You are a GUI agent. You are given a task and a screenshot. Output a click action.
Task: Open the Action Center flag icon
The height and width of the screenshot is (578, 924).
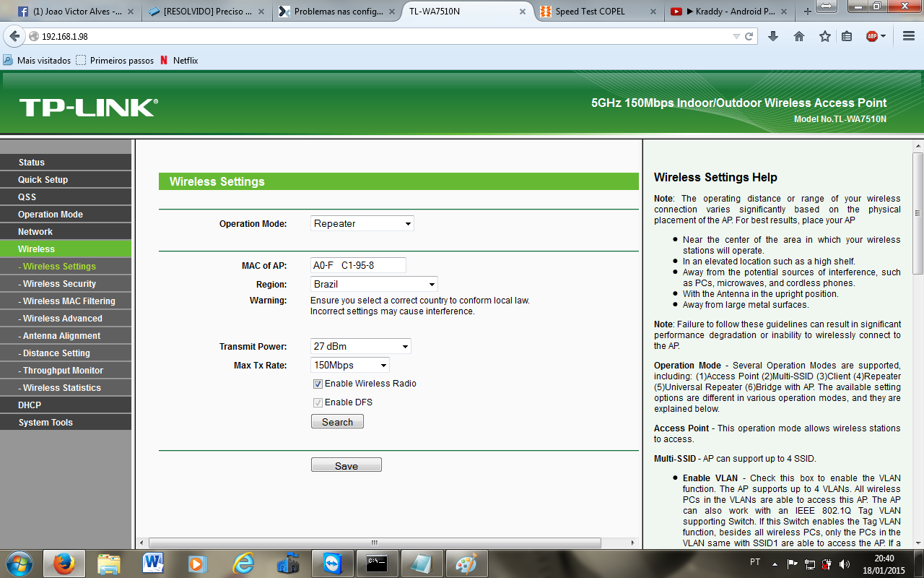(x=792, y=564)
